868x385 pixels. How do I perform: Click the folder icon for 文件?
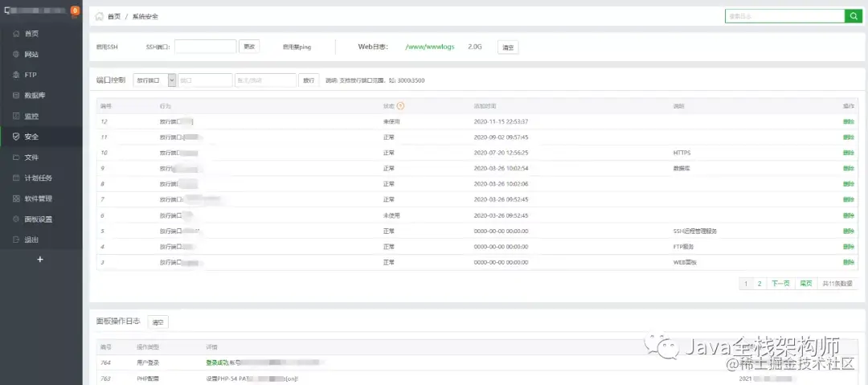(x=16, y=158)
